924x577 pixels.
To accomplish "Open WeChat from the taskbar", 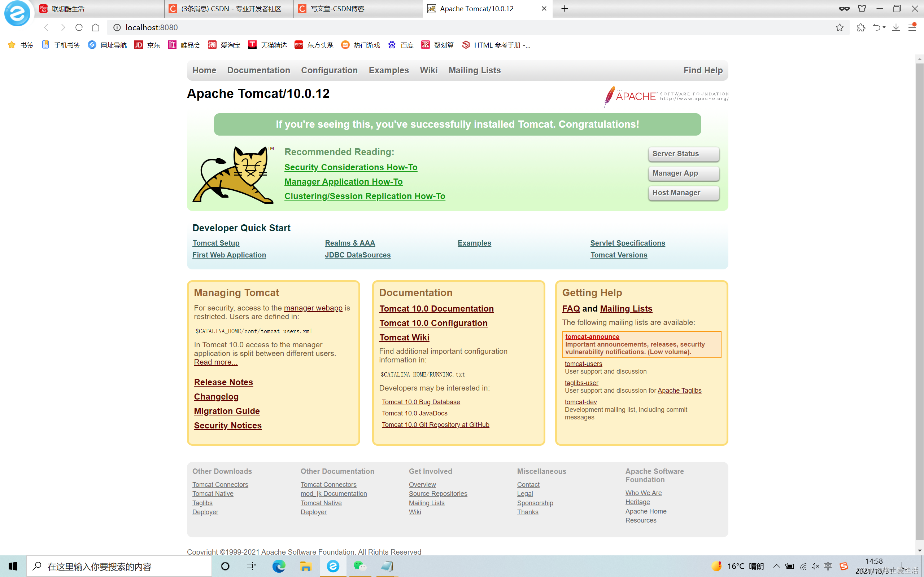I will pyautogui.click(x=359, y=566).
